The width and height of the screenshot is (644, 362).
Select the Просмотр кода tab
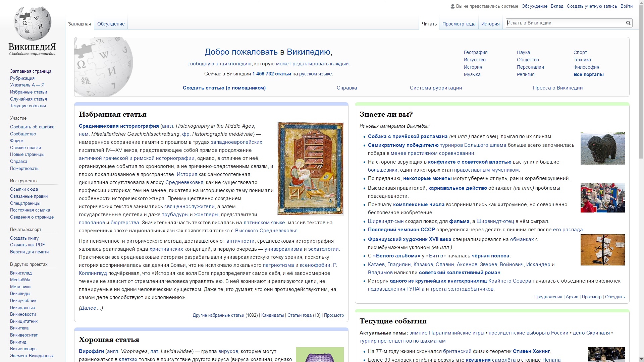click(x=459, y=24)
